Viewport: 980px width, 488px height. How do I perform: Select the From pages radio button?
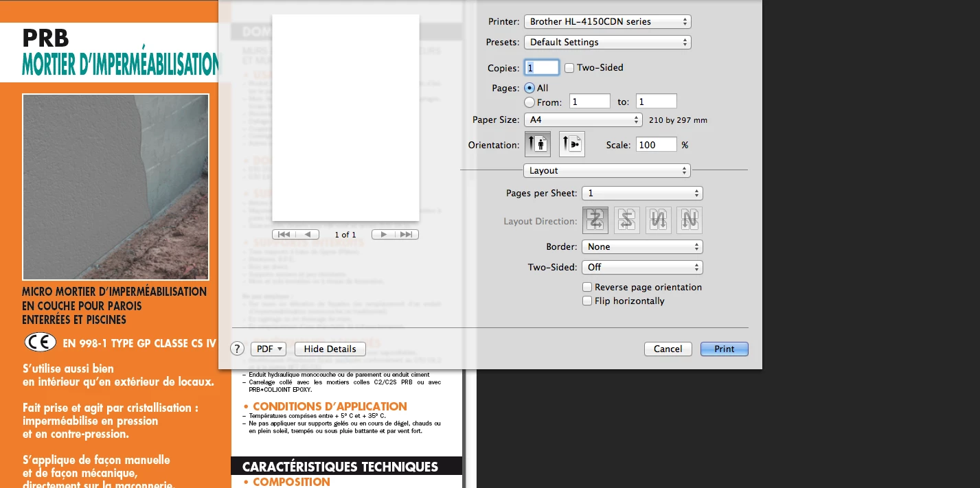click(529, 102)
